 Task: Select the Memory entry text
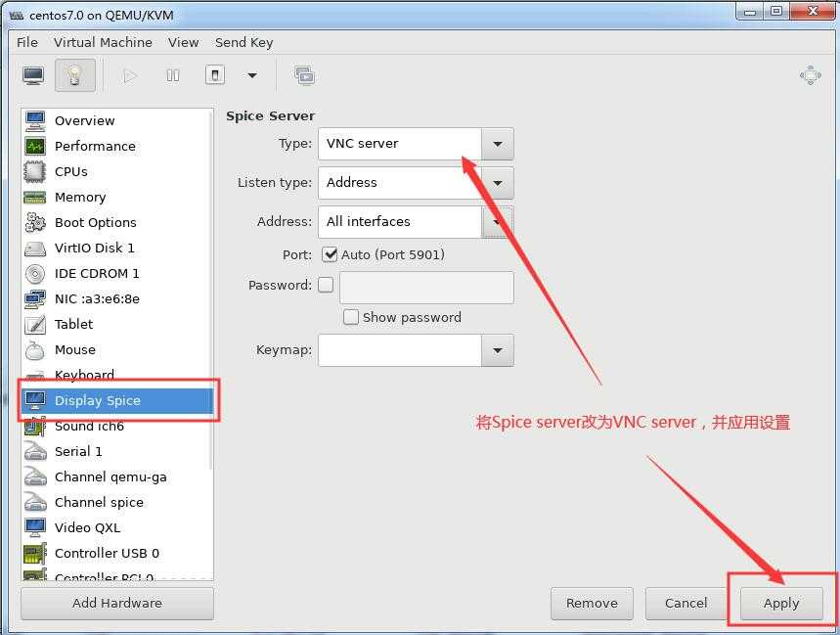coord(80,198)
